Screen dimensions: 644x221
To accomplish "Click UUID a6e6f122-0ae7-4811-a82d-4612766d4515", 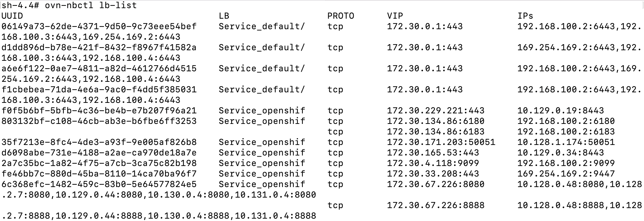I will [x=99, y=69].
